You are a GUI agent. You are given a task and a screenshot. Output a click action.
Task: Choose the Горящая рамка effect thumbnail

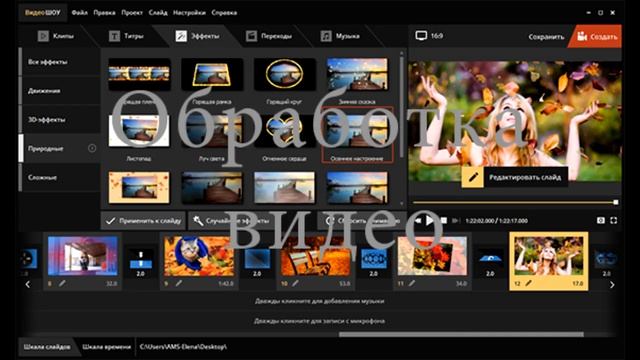click(212, 75)
